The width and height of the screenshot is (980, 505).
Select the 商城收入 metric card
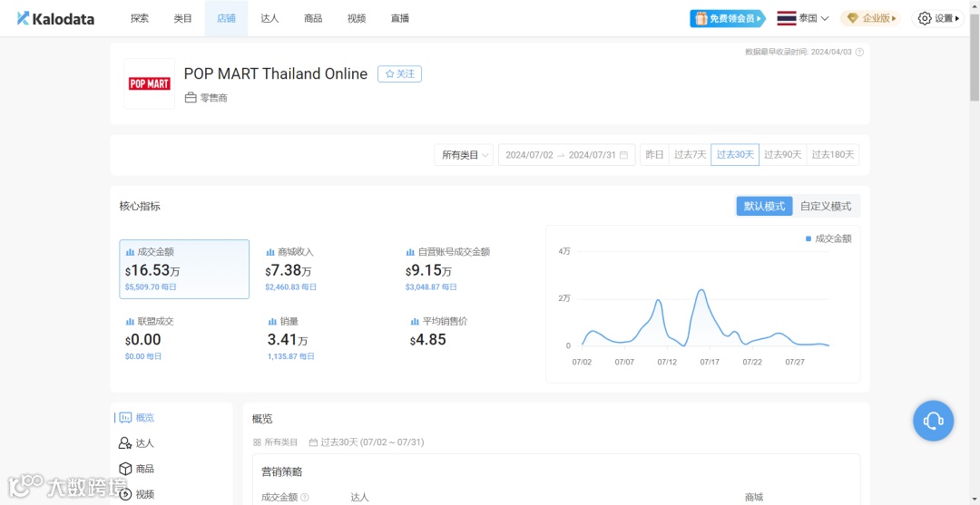(x=324, y=269)
